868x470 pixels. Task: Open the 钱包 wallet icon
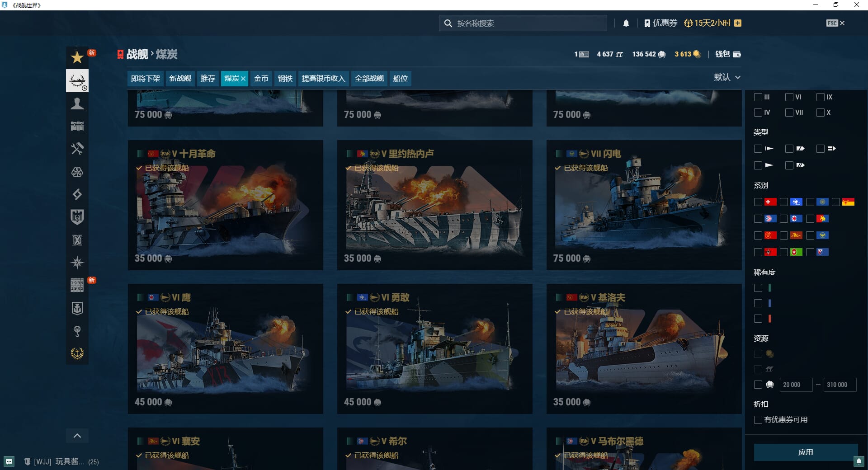click(x=728, y=54)
